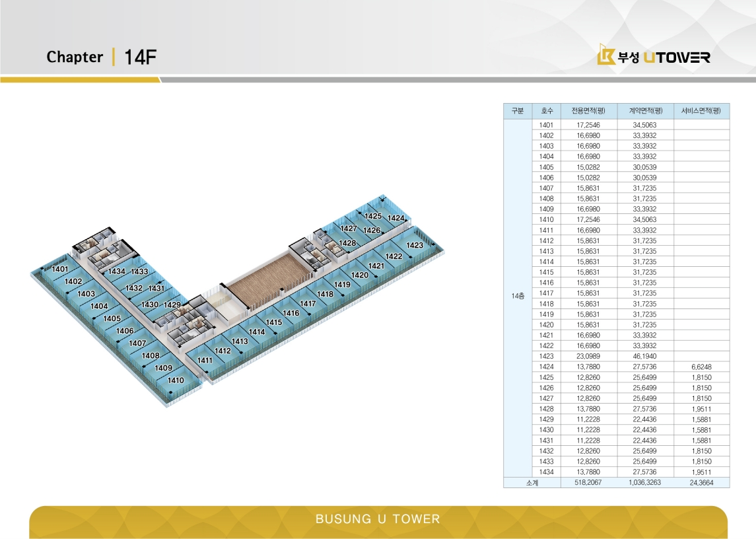Click room label 1405 on the plan
Screen dimensions: 756x539
pyautogui.click(x=112, y=318)
